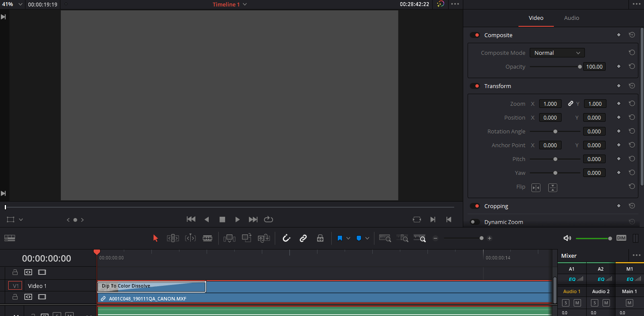Add keyframe for Opacity
The height and width of the screenshot is (316, 644).
tap(619, 66)
